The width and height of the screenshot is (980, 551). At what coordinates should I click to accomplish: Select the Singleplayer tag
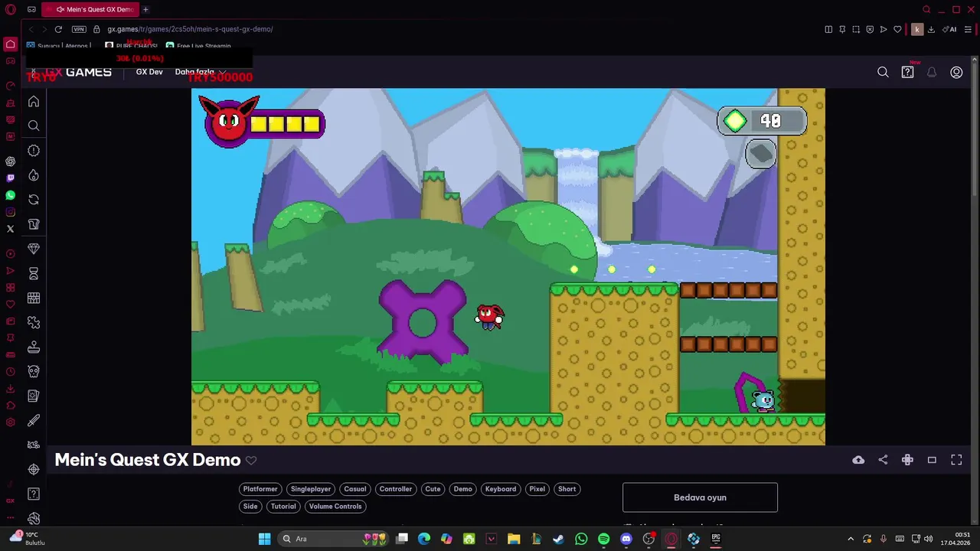coord(311,489)
